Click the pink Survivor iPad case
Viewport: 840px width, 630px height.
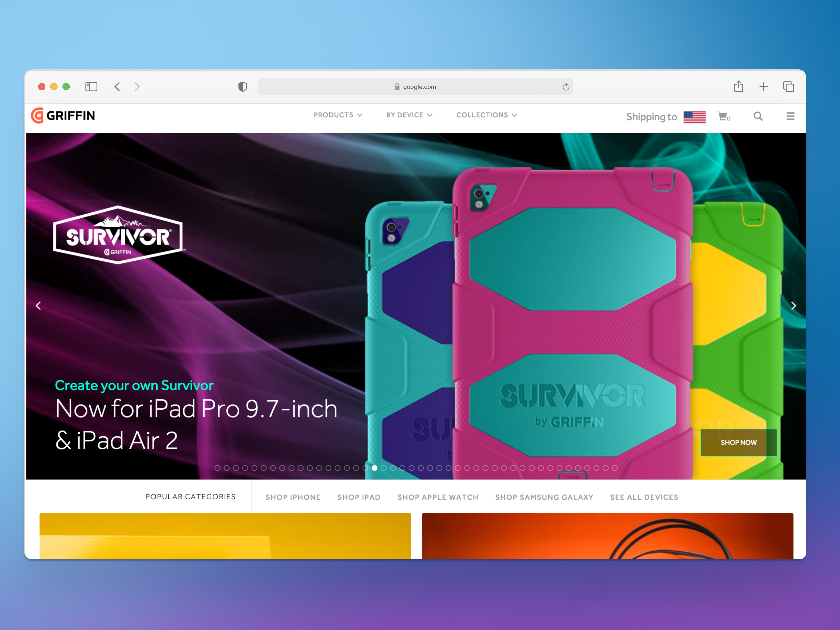click(573, 323)
